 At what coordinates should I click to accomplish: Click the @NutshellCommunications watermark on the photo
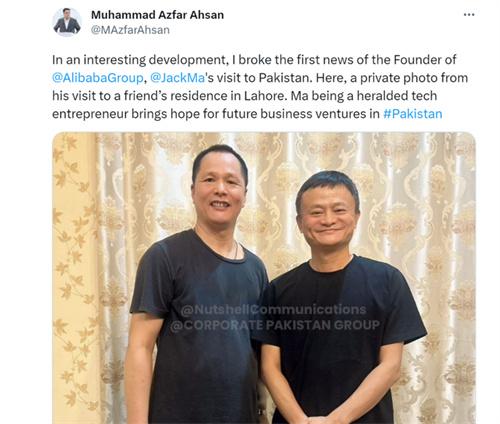pyautogui.click(x=273, y=310)
